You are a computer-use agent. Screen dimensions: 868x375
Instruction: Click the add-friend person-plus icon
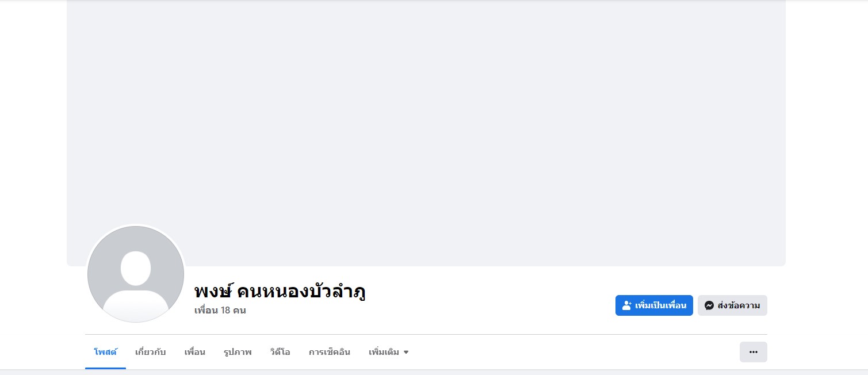pos(627,305)
